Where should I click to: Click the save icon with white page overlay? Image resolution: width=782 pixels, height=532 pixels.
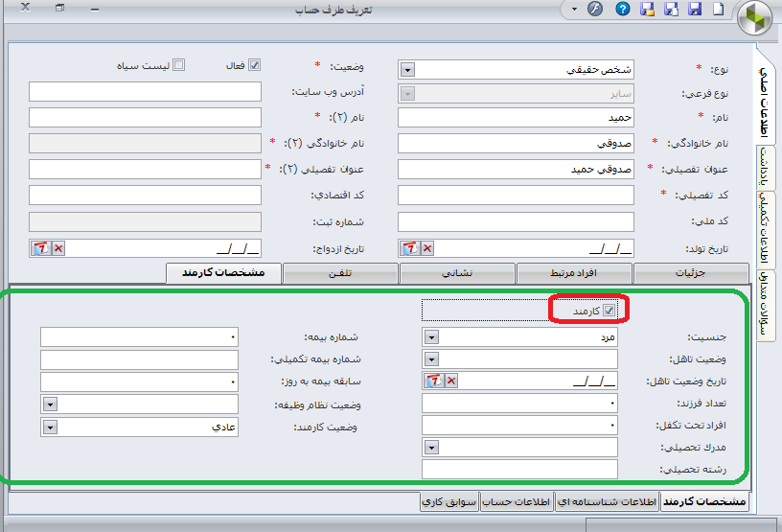point(671,9)
